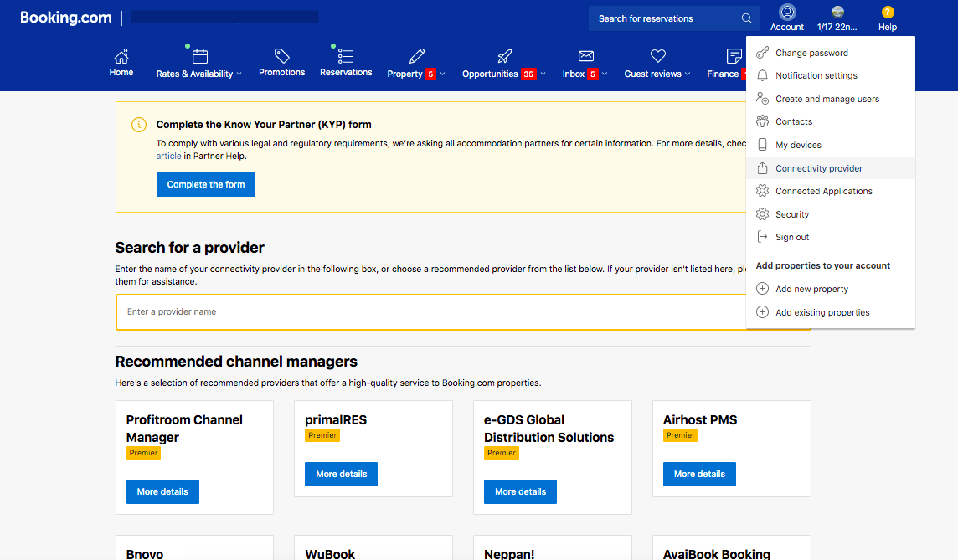This screenshot has height=560, width=958.
Task: Click the Inbox red badge showing 5
Action: click(593, 74)
